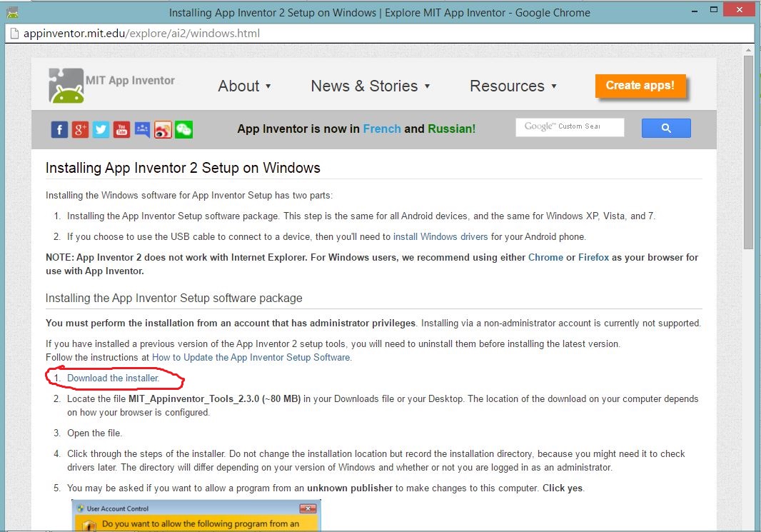
Task: Open the News & Stories dropdown menu
Action: [x=371, y=86]
